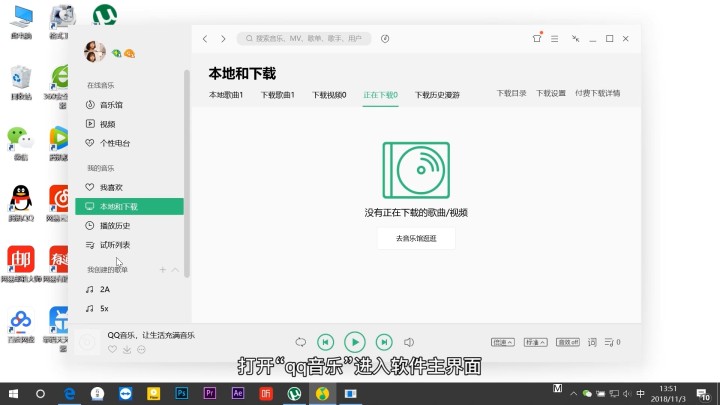Click the green VIP badge beside avatar

[x=117, y=53]
